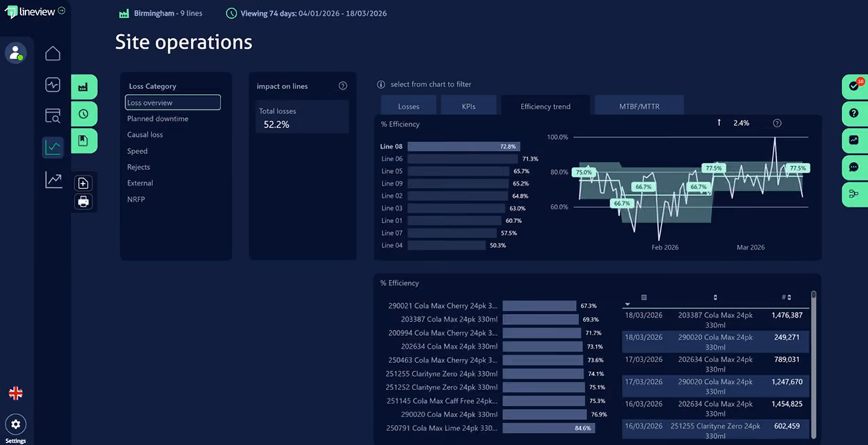Click the product table vertical scrollbar
This screenshot has width=868, height=445.
click(x=814, y=365)
